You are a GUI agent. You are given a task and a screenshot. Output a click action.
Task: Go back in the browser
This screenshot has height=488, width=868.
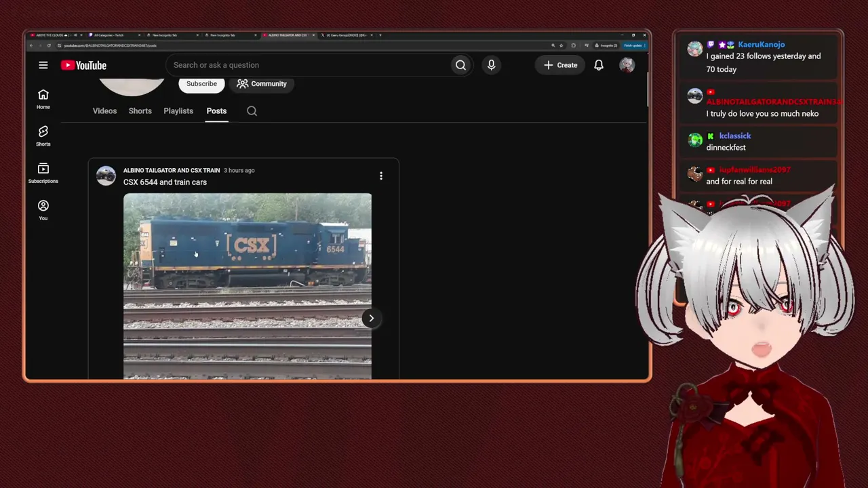[31, 45]
